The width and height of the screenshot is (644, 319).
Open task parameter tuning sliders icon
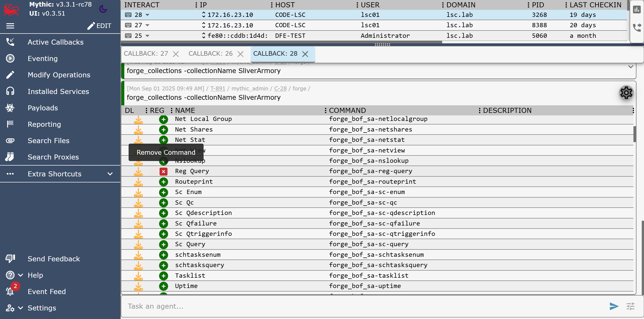click(630, 306)
